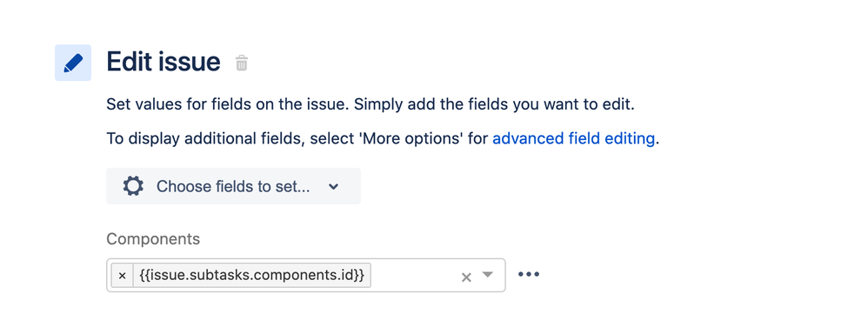This screenshot has width=868, height=314.
Task: Click the 'Simply add the fields' sentence
Action: (x=494, y=104)
